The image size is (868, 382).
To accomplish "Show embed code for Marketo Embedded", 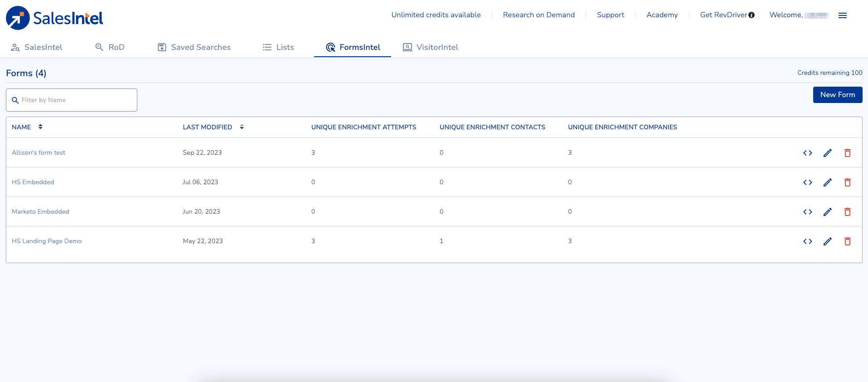I will (807, 212).
